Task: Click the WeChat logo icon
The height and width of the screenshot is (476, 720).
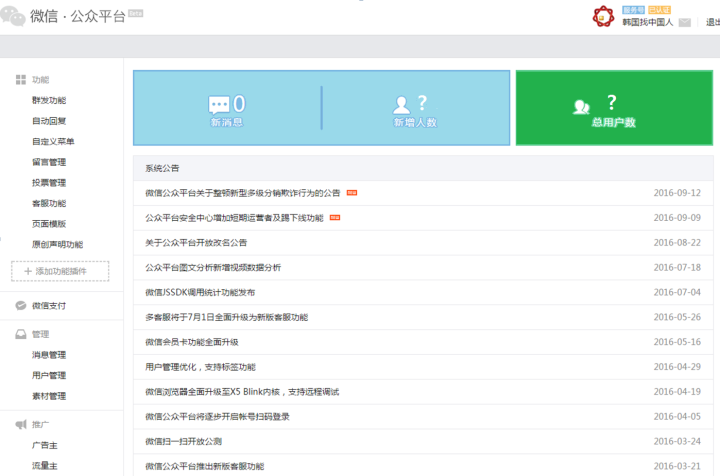Action: click(x=12, y=17)
